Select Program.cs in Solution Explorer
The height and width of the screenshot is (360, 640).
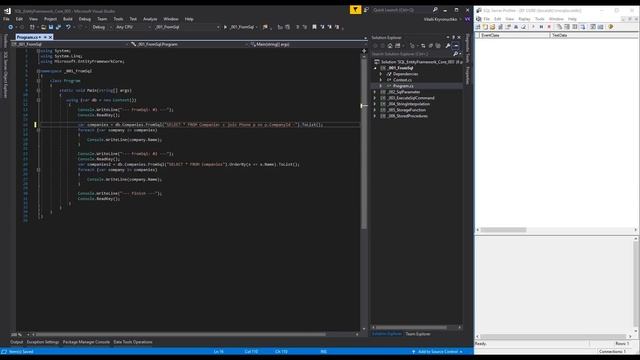point(403,86)
